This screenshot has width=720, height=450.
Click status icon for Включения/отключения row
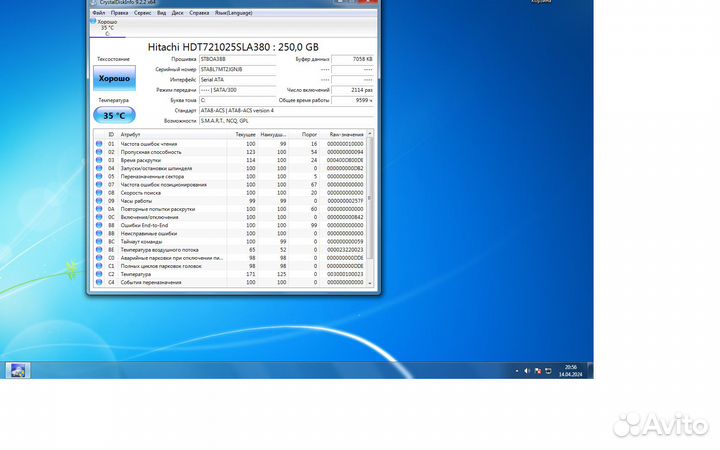(x=99, y=217)
